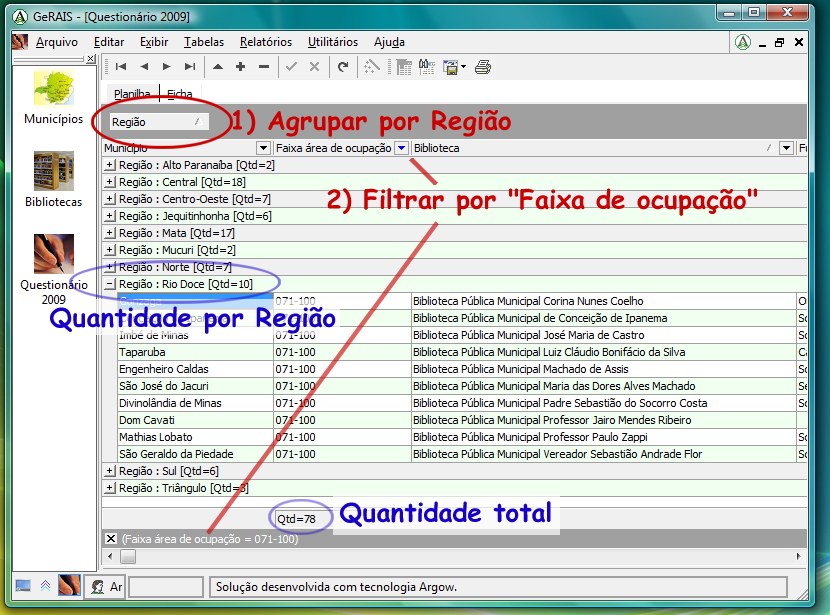Click the save layout disk icon
The image size is (830, 615).
coord(451,67)
